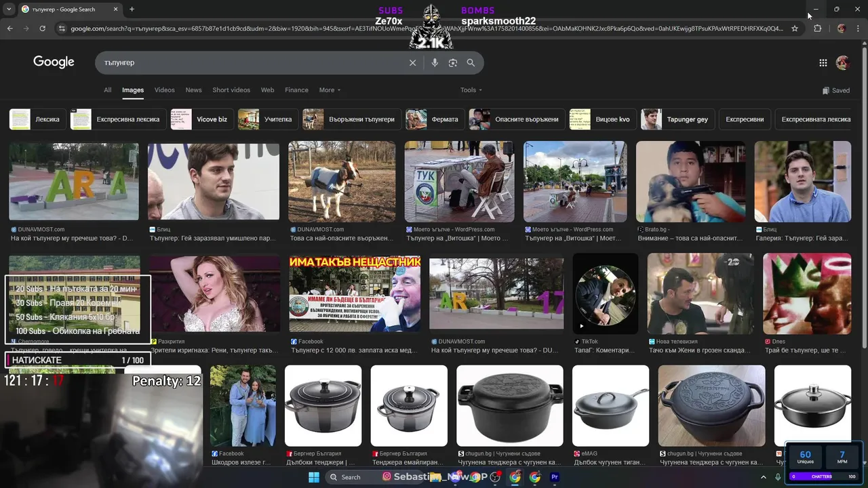Open 'Тачо към Жени в грозен сканда...' link
The width and height of the screenshot is (868, 488).
pyautogui.click(x=700, y=350)
